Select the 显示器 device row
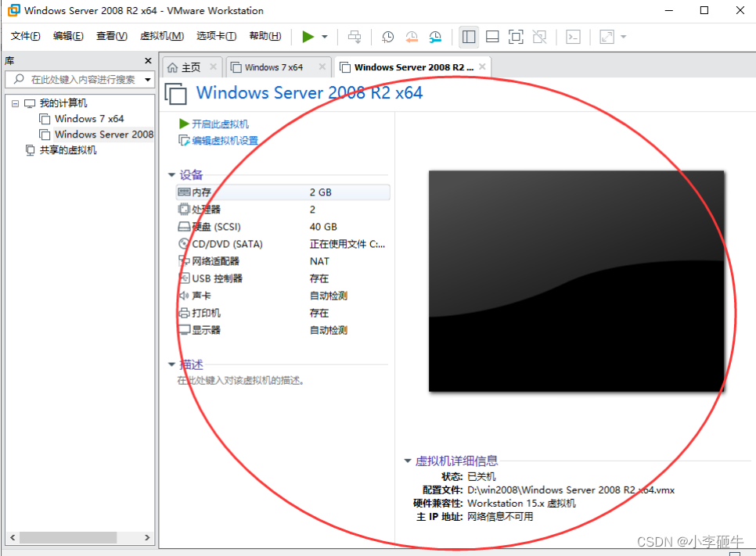The height and width of the screenshot is (556, 756). (x=283, y=331)
